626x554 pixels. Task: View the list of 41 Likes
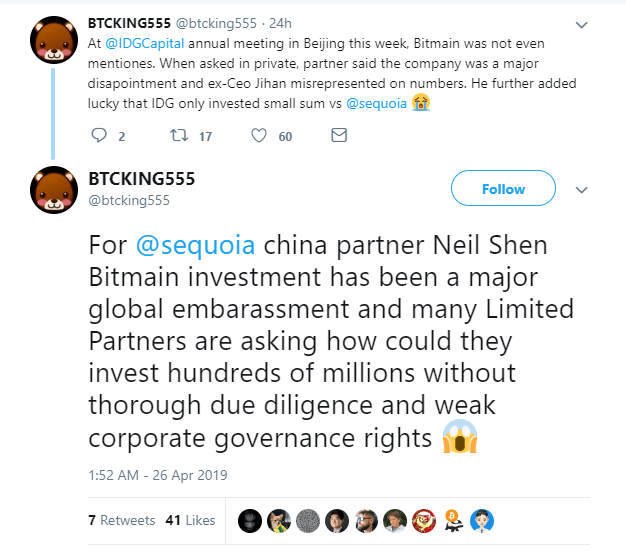click(x=190, y=520)
